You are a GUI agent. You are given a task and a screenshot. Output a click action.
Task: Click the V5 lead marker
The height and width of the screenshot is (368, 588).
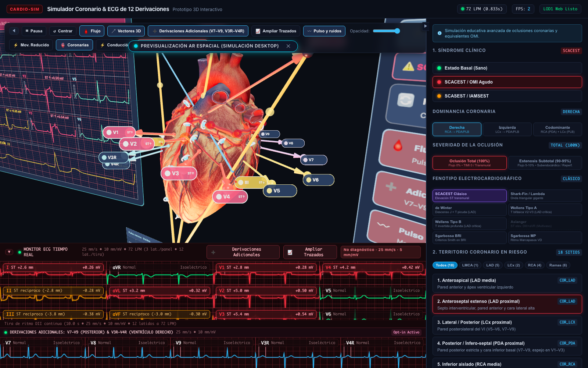click(280, 191)
